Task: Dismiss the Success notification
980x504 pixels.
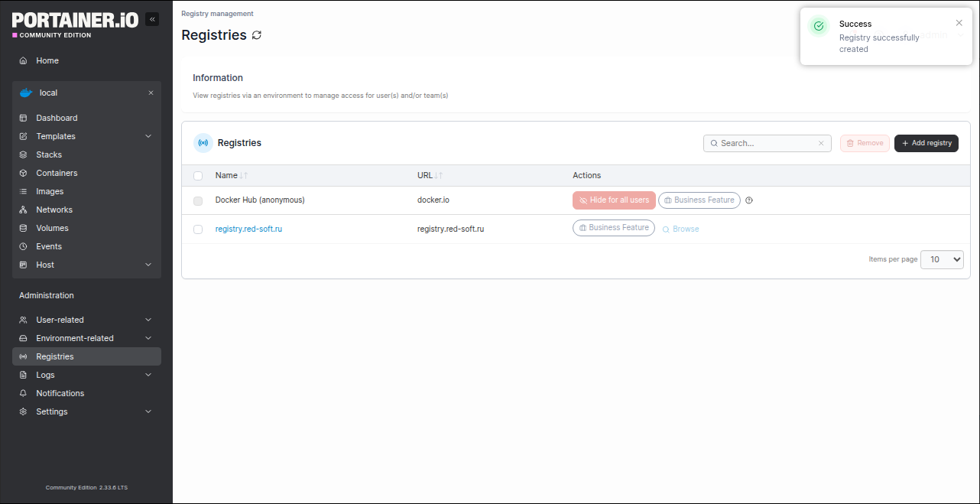Action: [x=959, y=23]
